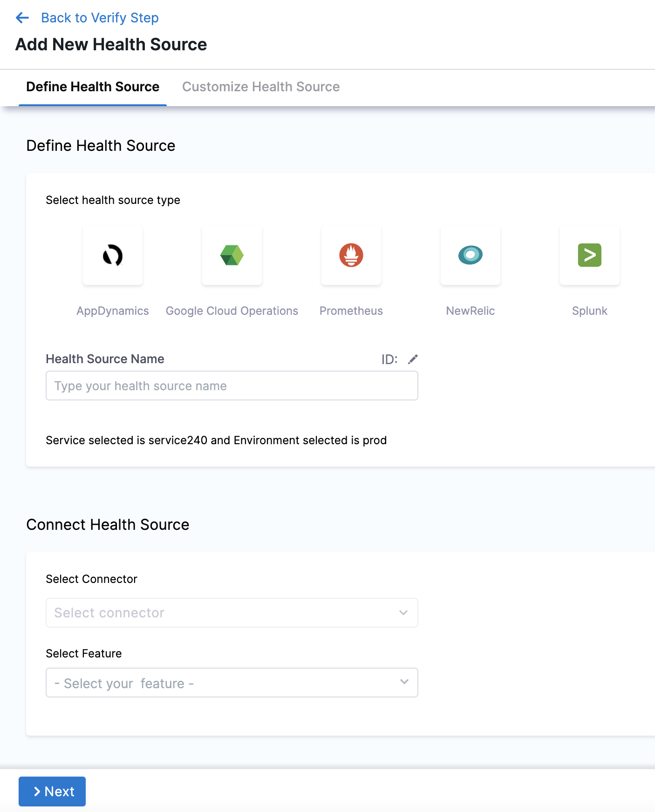Choose the Splunk health source icon

click(590, 255)
